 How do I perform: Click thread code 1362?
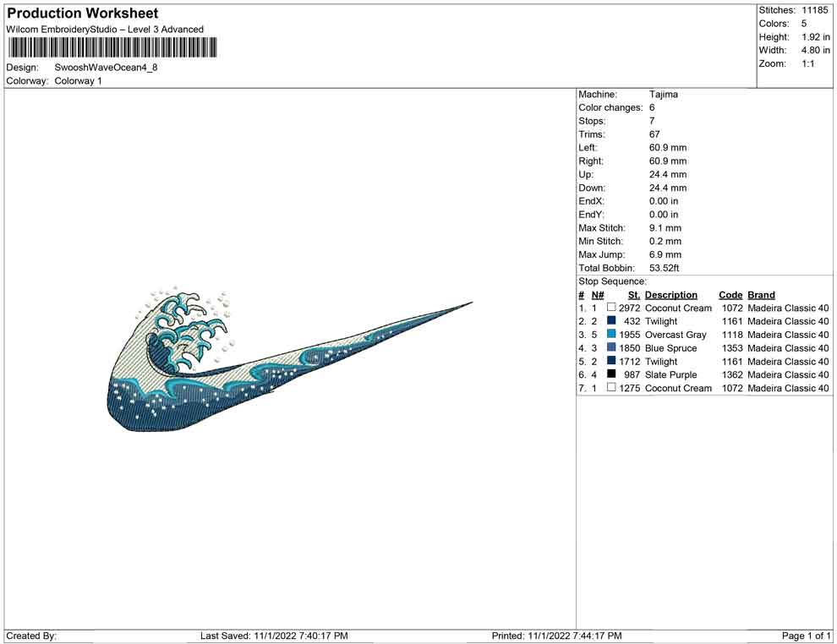click(x=732, y=374)
